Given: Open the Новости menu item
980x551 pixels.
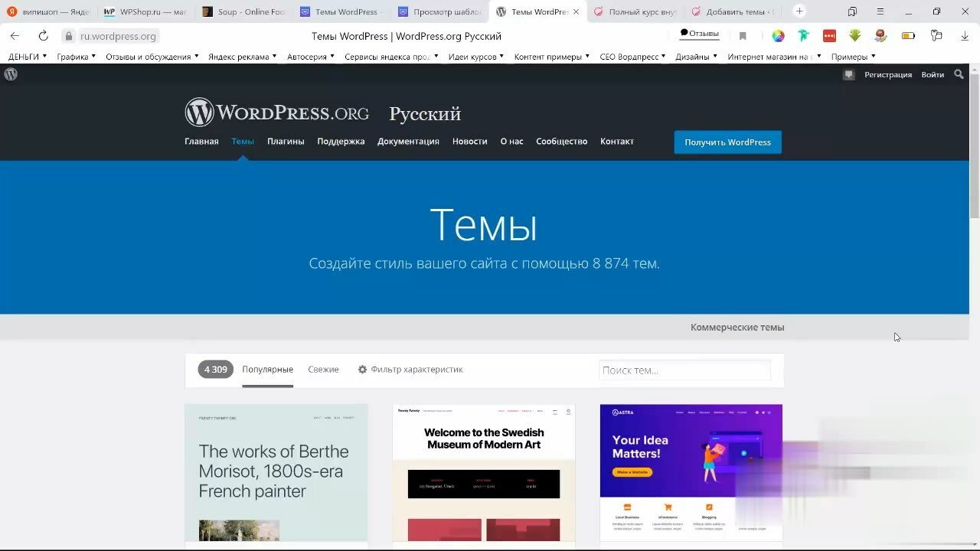Looking at the screenshot, I should pyautogui.click(x=469, y=141).
